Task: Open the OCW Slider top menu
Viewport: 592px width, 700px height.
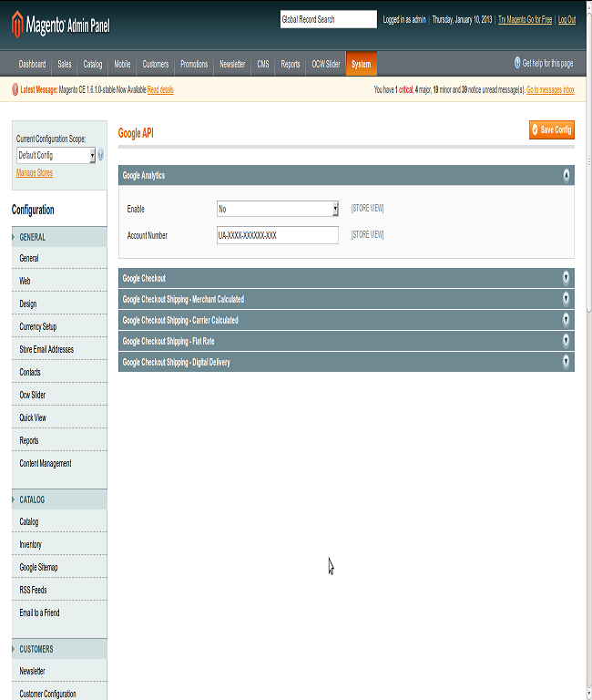Action: click(x=326, y=64)
